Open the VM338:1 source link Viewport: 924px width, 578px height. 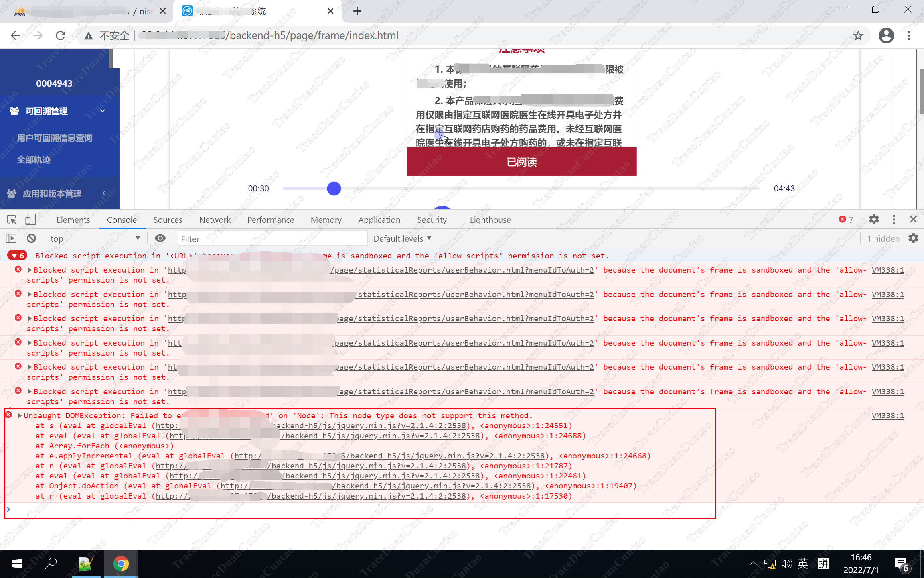click(888, 415)
